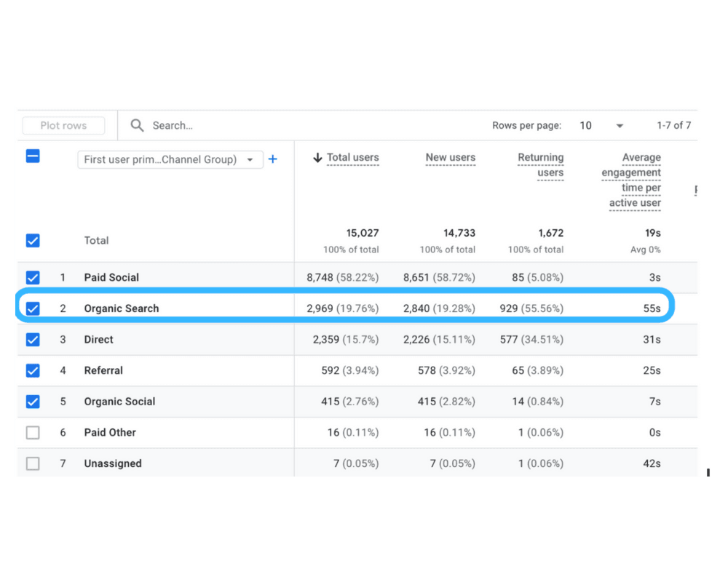
Task: Click the search magnifier icon
Action: coord(137,125)
